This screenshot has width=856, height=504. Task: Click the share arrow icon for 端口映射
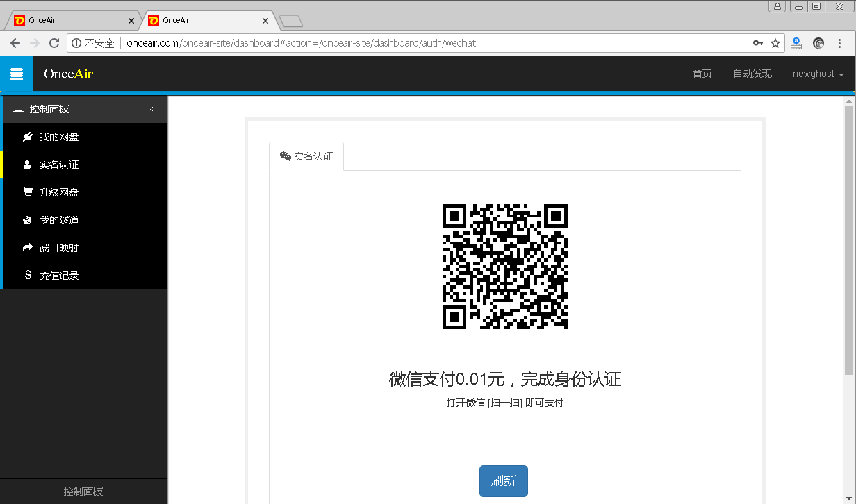tap(28, 248)
